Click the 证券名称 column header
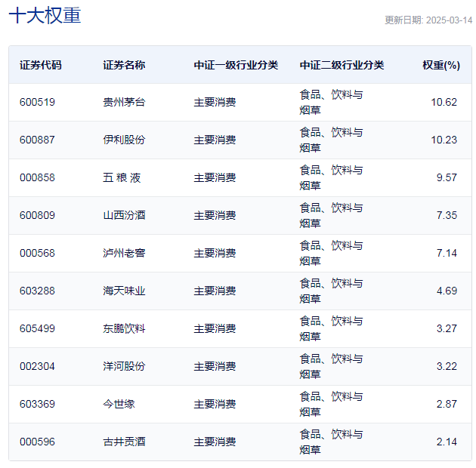The image size is (476, 468). click(x=124, y=65)
